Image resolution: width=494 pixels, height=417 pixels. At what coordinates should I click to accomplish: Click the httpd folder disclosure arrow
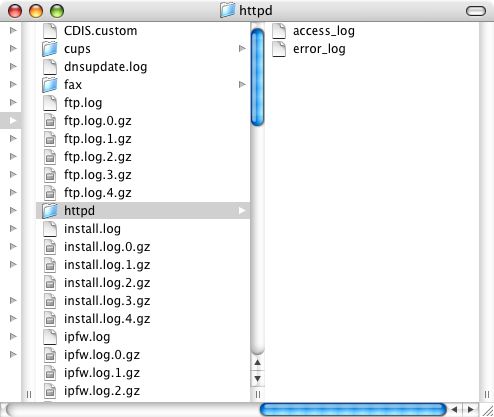(242, 211)
